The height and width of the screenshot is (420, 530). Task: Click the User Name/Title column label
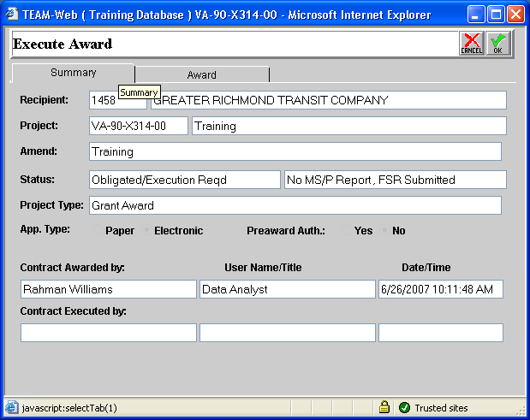pos(263,268)
